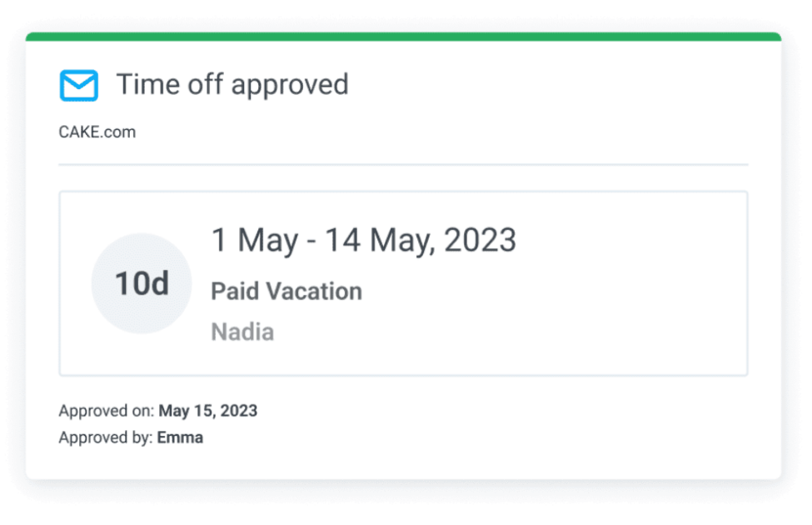Click the "Approved on:" label
812x525 pixels.
[106, 411]
